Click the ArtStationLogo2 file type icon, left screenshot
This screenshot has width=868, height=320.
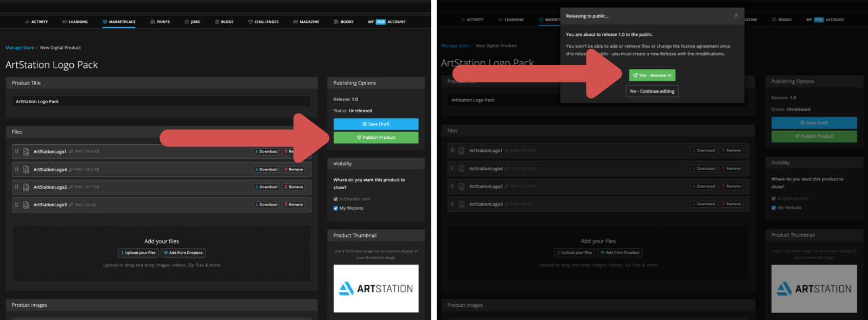(x=26, y=187)
